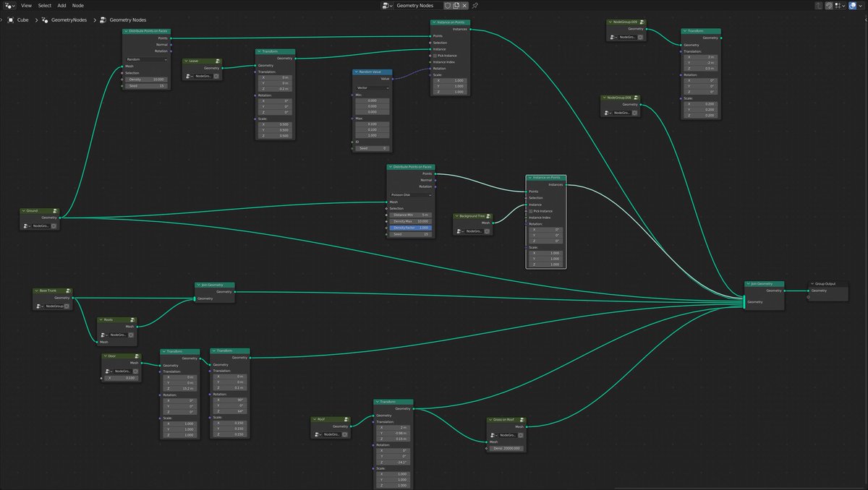The width and height of the screenshot is (868, 490).
Task: Click the Ground node Geometry output socket
Action: (61, 217)
